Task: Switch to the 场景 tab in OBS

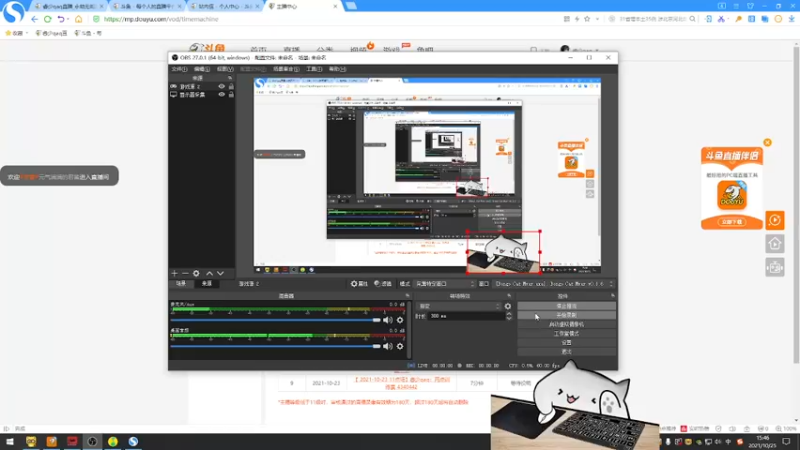Action: point(181,284)
